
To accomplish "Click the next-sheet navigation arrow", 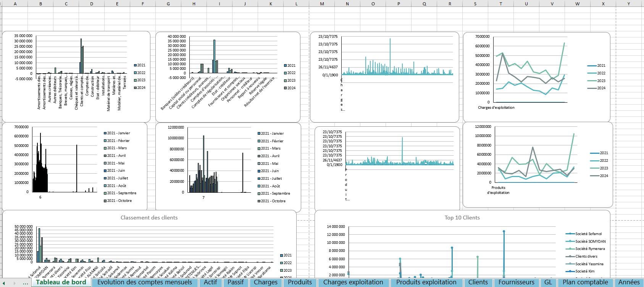I will (14, 283).
